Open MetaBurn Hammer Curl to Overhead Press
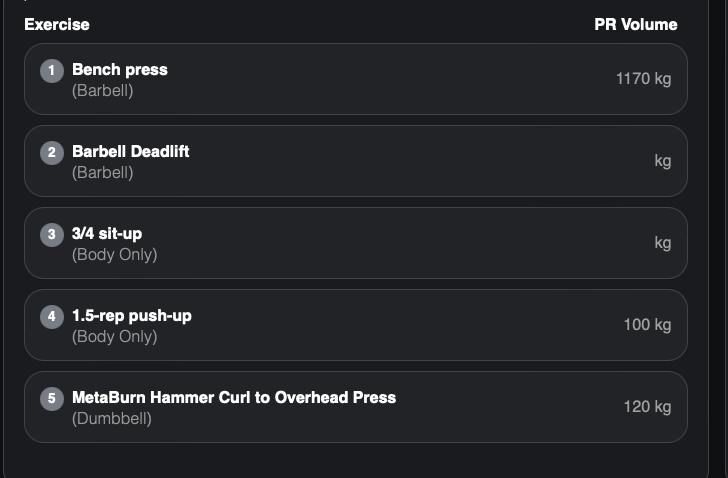The image size is (728, 478). (x=234, y=397)
